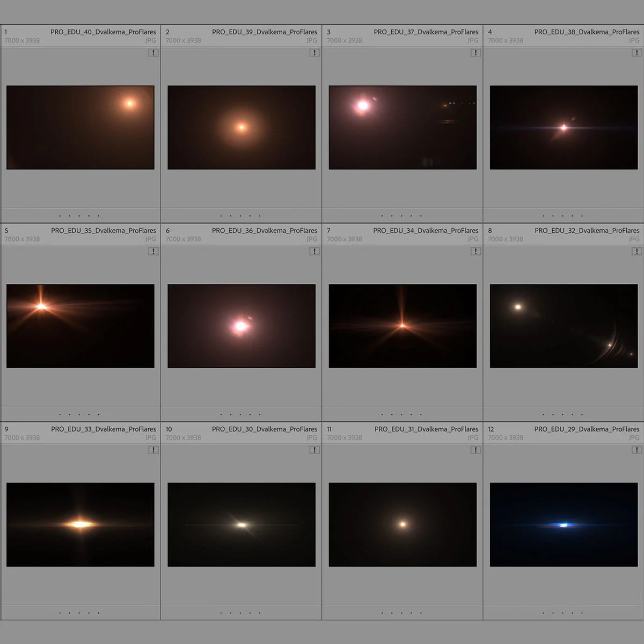This screenshot has height=644, width=644.
Task: Click the metadata warning badge on PRO_EDU_35 cell
Action: (x=153, y=251)
